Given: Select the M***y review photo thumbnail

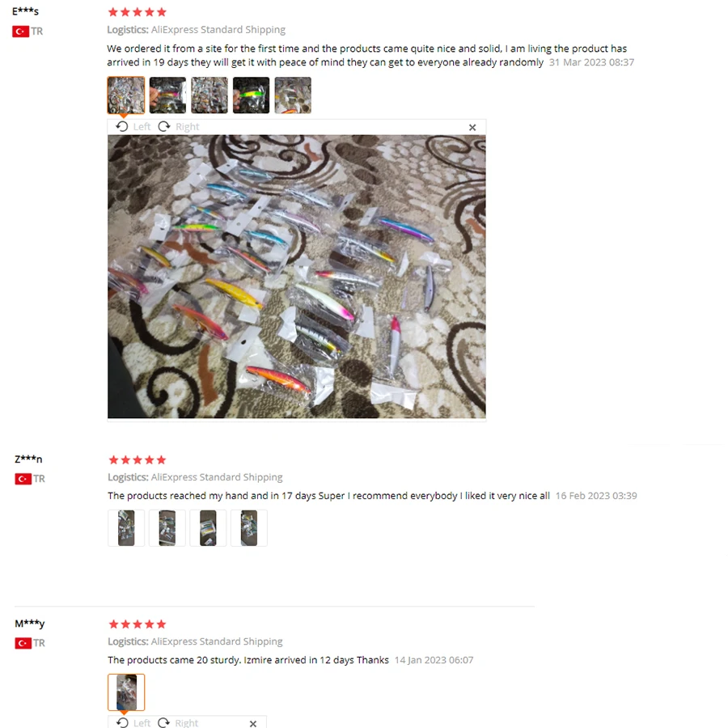Looking at the screenshot, I should pos(126,692).
